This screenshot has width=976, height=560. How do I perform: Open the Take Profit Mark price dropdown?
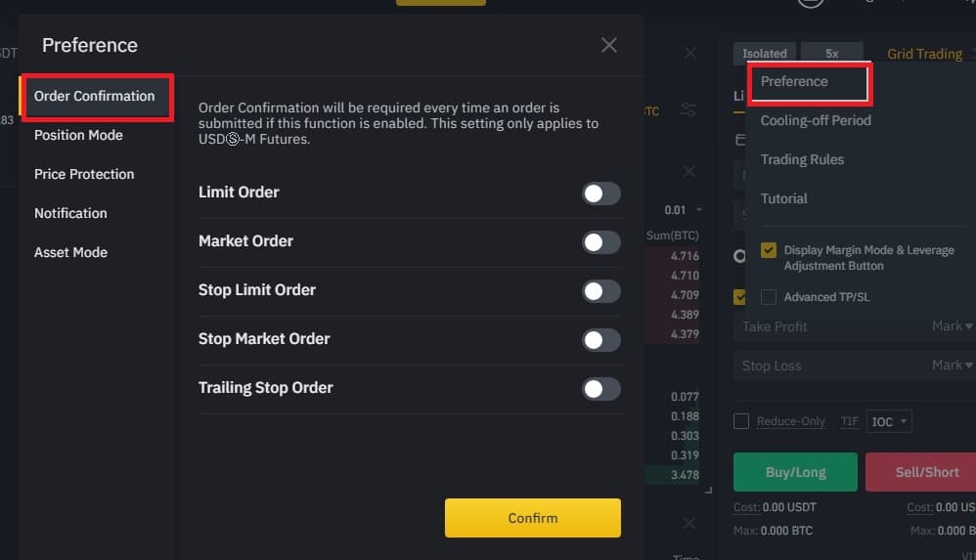(x=952, y=326)
